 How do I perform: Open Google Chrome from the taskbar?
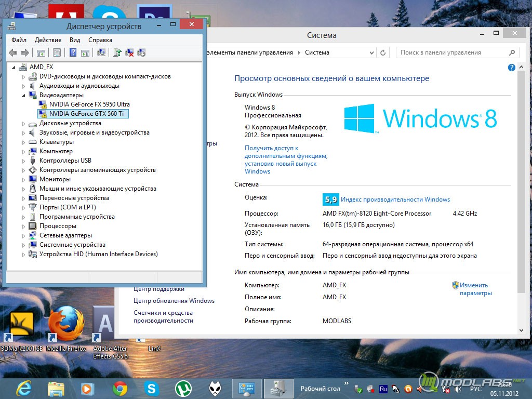click(120, 389)
